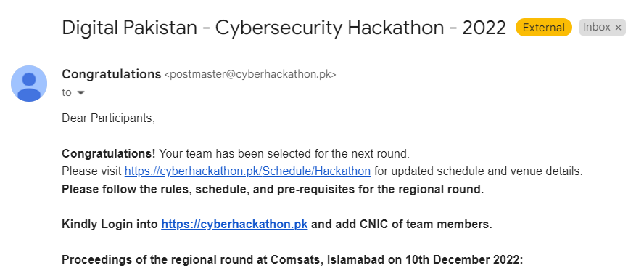This screenshot has width=644, height=271.
Task: Click the Inbox label text
Action: (x=597, y=27)
